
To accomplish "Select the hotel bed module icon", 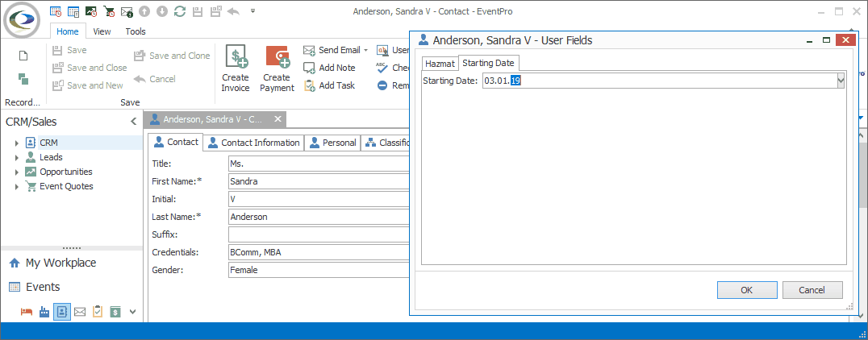I will point(27,312).
